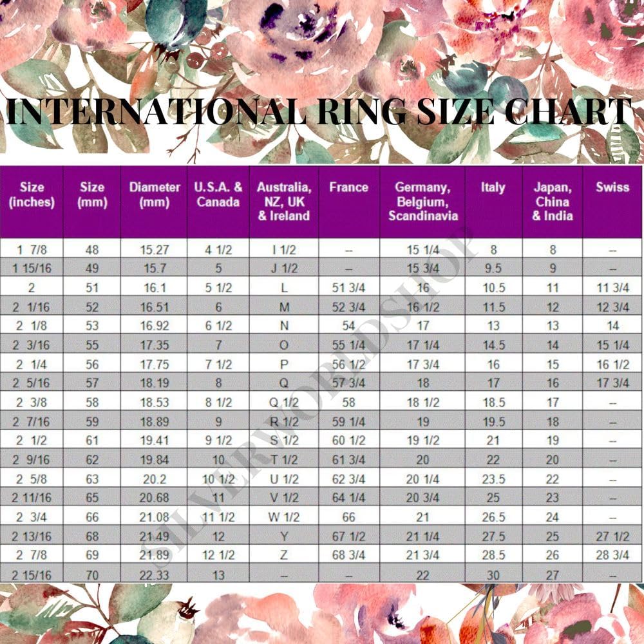Click the U.S.A. size '4 1/2'
This screenshot has width=644, height=644.
tap(218, 250)
